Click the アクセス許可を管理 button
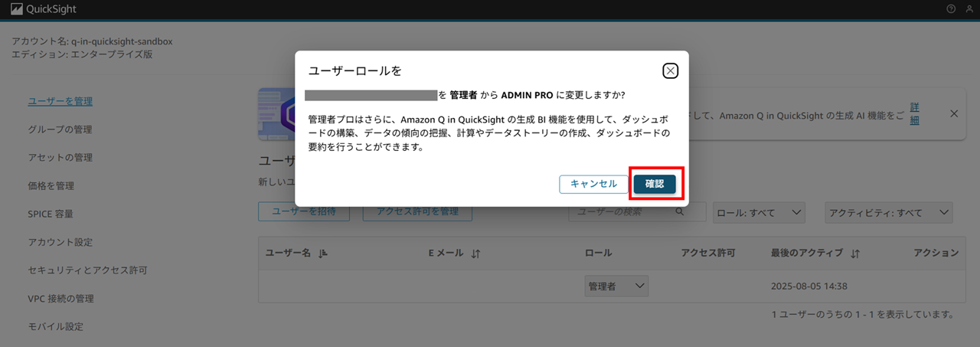 pyautogui.click(x=418, y=212)
